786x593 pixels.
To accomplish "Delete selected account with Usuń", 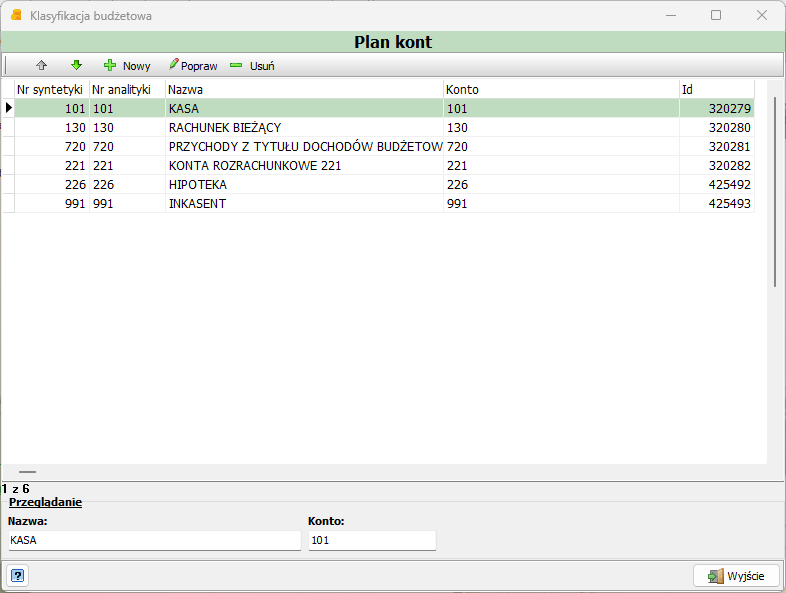I will pos(252,66).
